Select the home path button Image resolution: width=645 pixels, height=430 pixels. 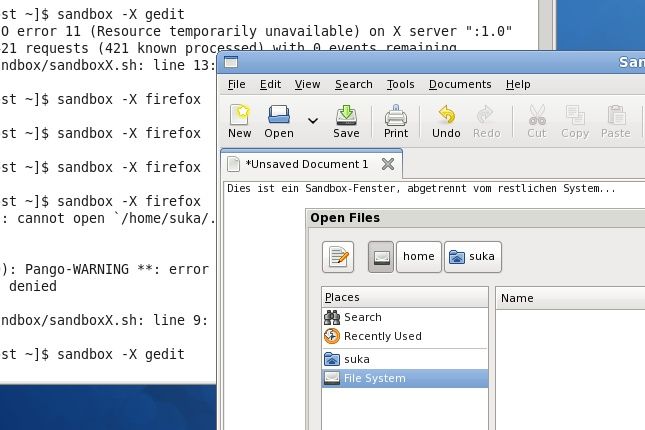(418, 256)
